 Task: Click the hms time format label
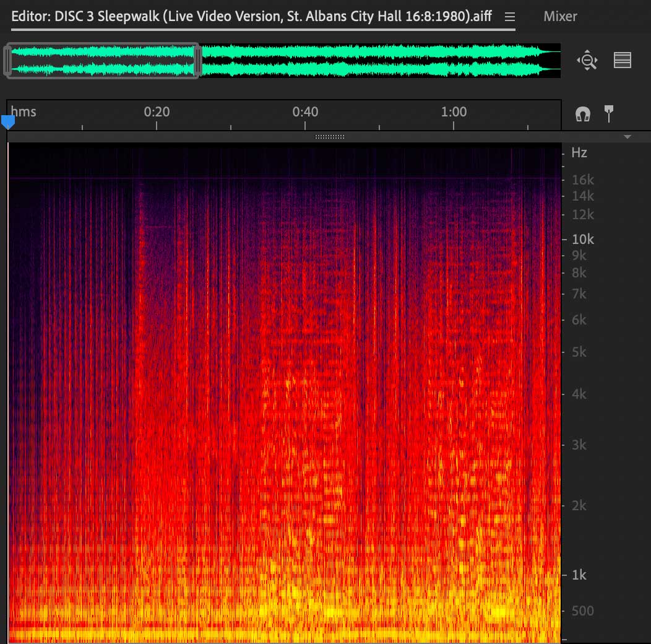[24, 112]
